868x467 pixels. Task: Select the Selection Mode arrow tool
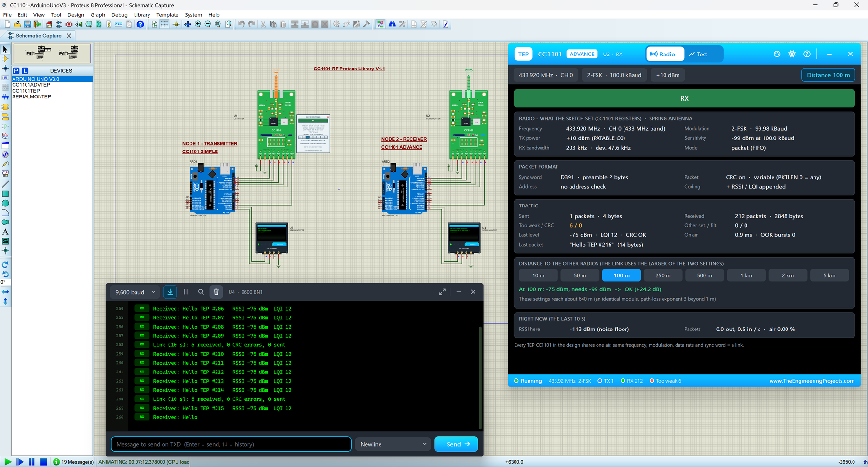5,49
